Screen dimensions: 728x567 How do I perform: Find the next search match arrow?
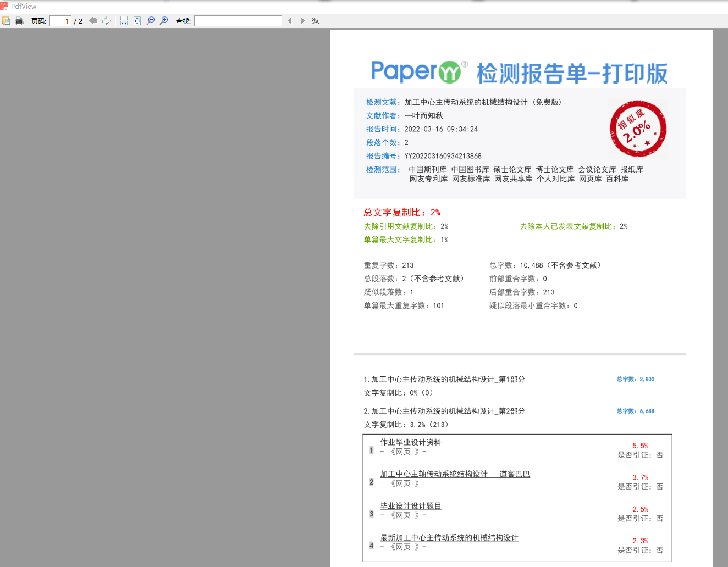pos(302,21)
